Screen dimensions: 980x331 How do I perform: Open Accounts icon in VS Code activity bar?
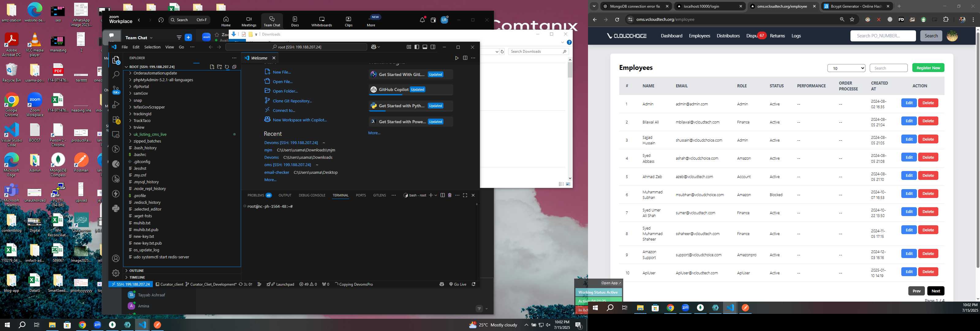tap(116, 258)
